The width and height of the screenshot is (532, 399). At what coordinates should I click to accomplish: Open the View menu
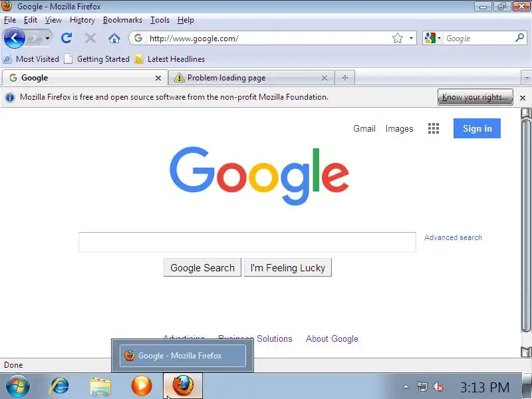point(53,20)
